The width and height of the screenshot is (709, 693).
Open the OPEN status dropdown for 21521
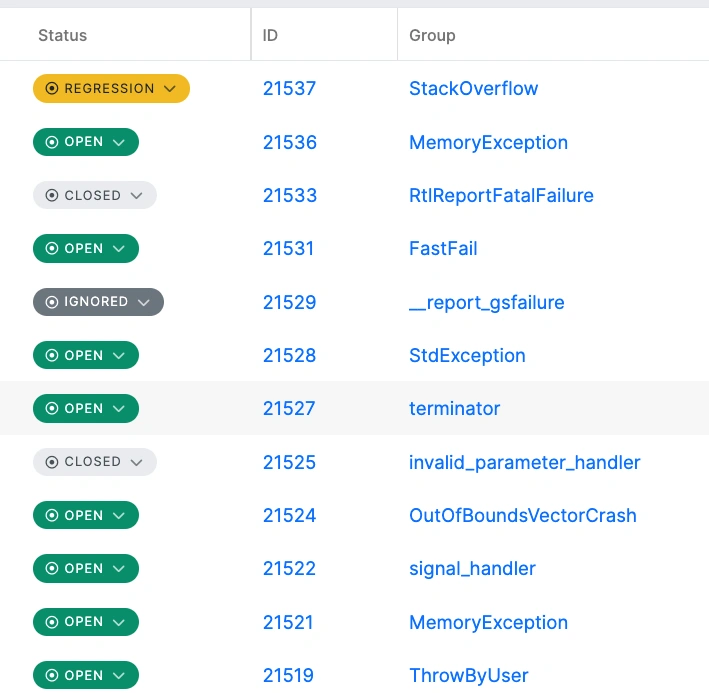click(x=86, y=622)
